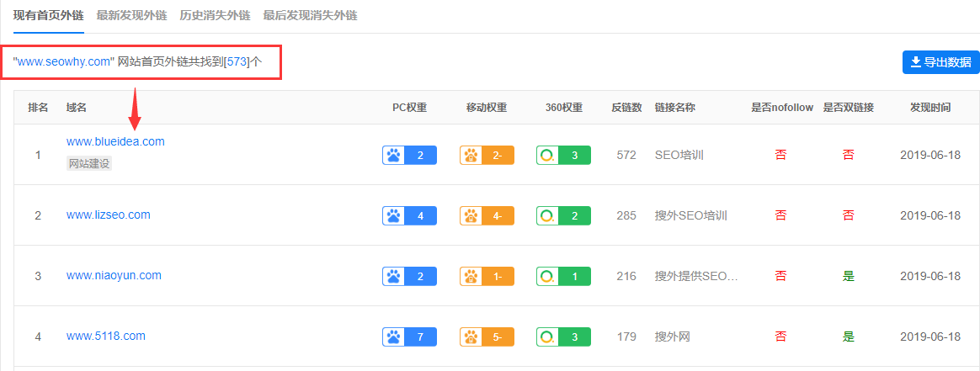
Task: Click the www.seowhy.com link in the summary
Action: (x=64, y=62)
